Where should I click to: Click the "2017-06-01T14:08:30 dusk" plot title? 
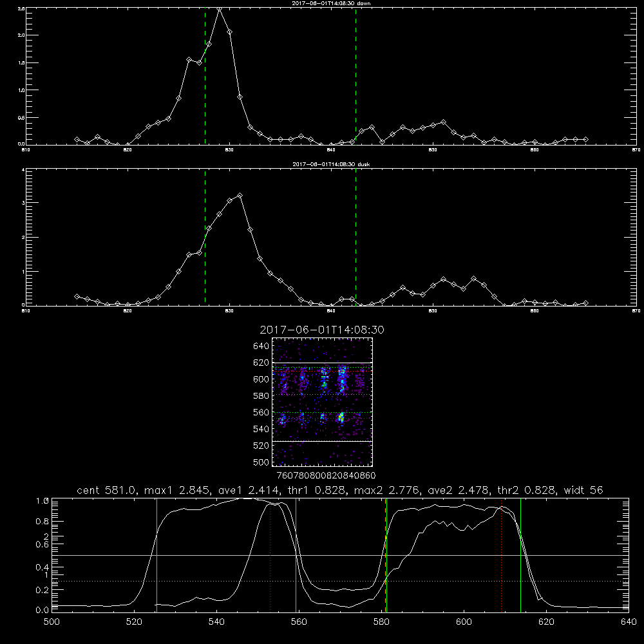click(x=331, y=164)
